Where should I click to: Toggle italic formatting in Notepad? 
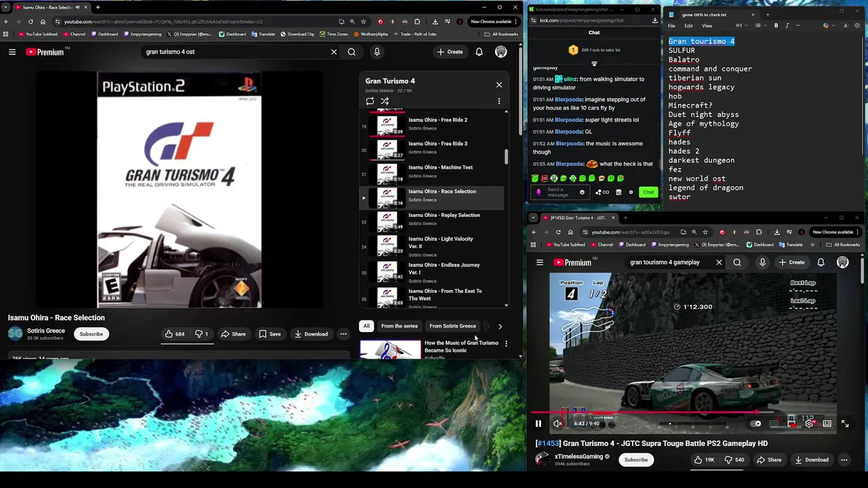(x=787, y=26)
